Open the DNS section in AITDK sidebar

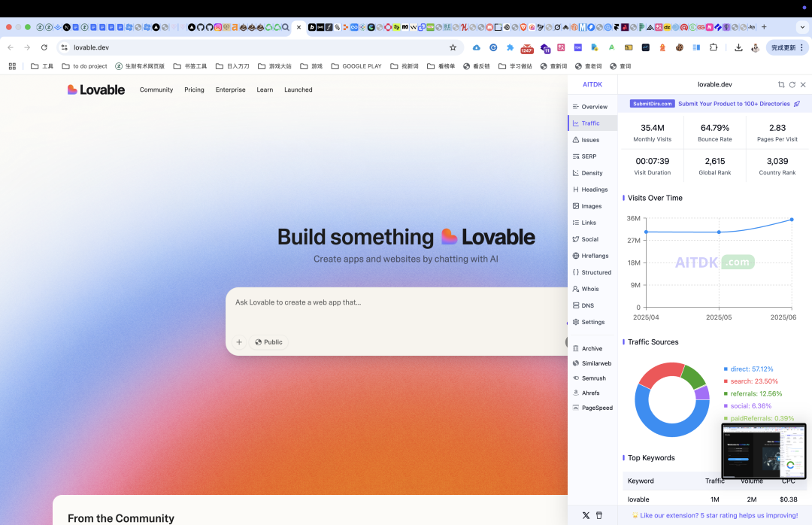(x=583, y=306)
